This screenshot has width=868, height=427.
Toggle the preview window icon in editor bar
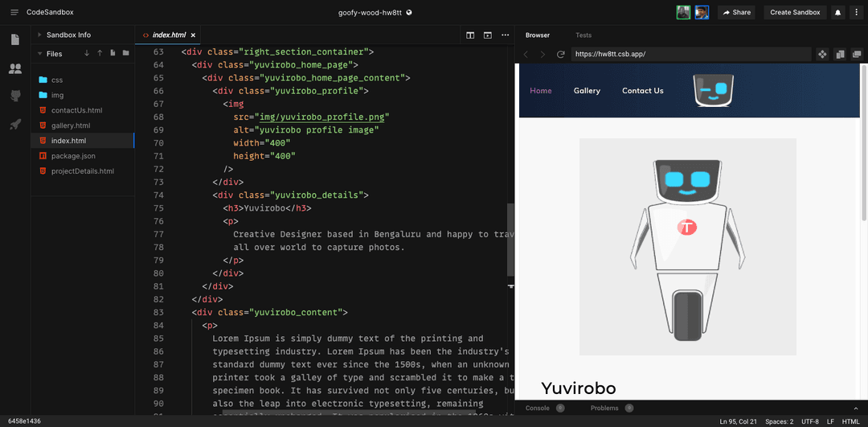[487, 35]
